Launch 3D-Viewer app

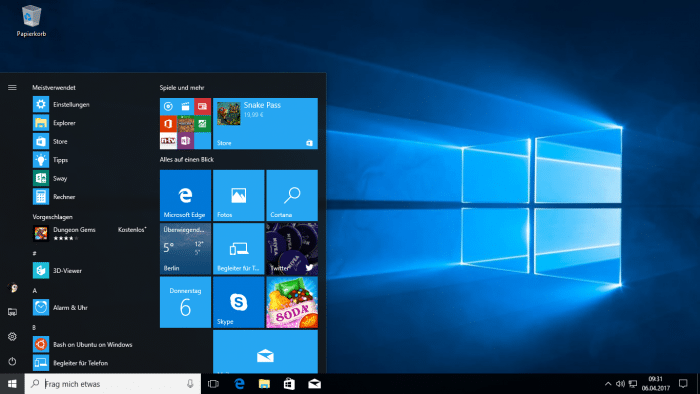point(89,270)
